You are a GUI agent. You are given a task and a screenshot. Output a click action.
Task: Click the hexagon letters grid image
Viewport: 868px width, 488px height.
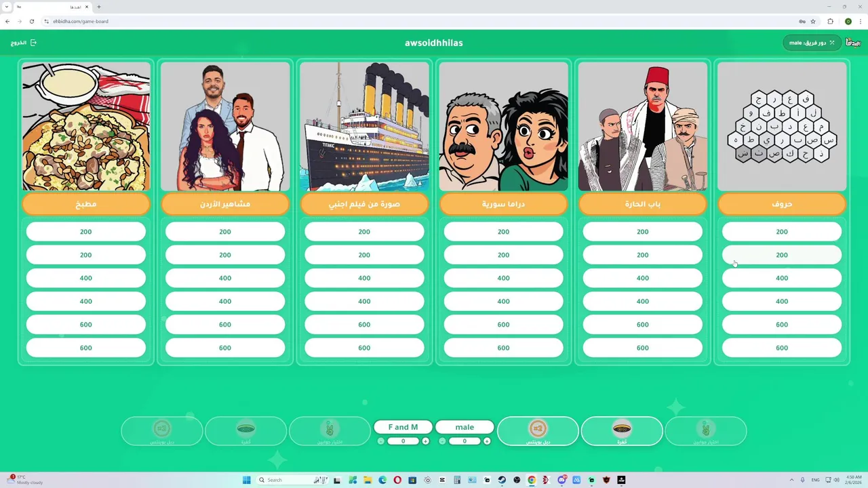782,127
